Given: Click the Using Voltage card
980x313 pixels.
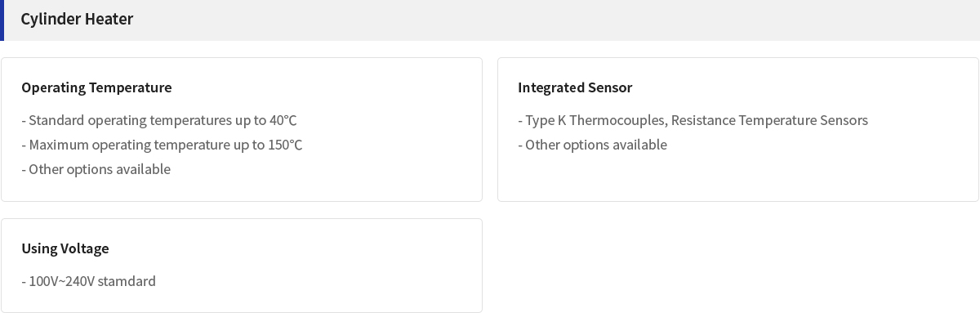Looking at the screenshot, I should click(242, 266).
